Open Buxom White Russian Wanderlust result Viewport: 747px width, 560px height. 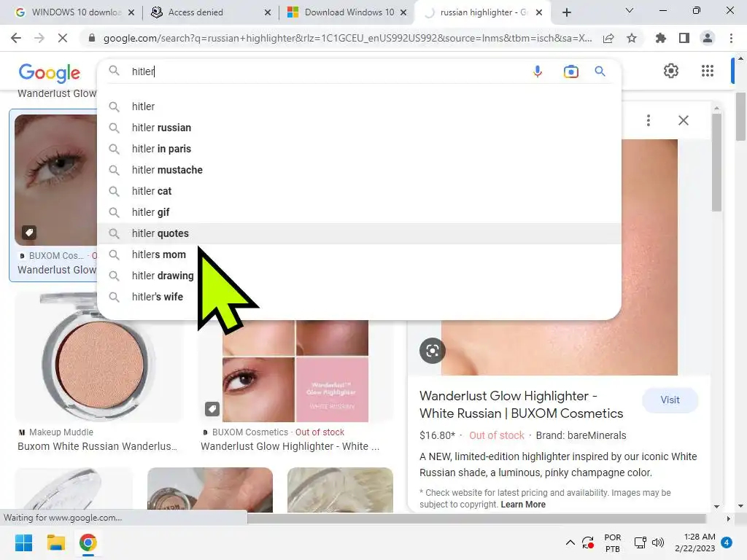pyautogui.click(x=97, y=446)
